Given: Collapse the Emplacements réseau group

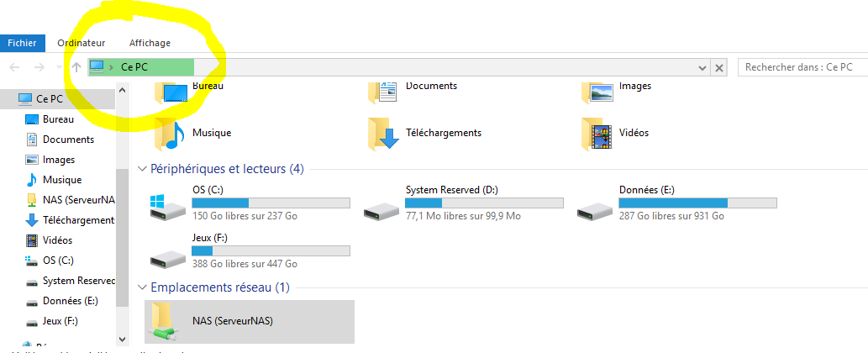Looking at the screenshot, I should click(x=142, y=287).
